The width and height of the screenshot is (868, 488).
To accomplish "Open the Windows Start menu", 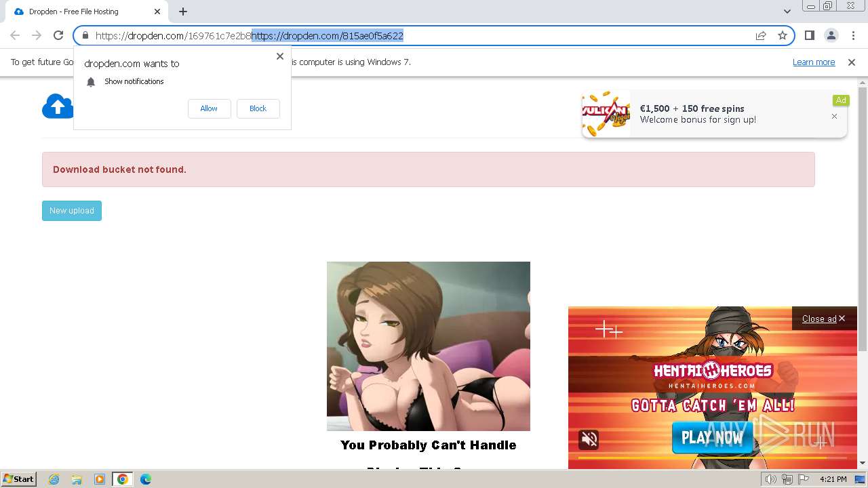I will (x=18, y=479).
